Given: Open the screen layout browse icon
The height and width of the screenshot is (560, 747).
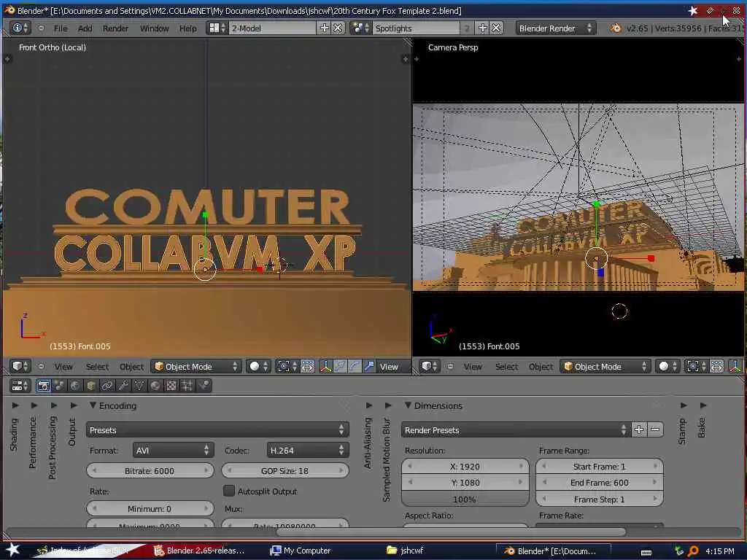Looking at the screenshot, I should coord(217,28).
